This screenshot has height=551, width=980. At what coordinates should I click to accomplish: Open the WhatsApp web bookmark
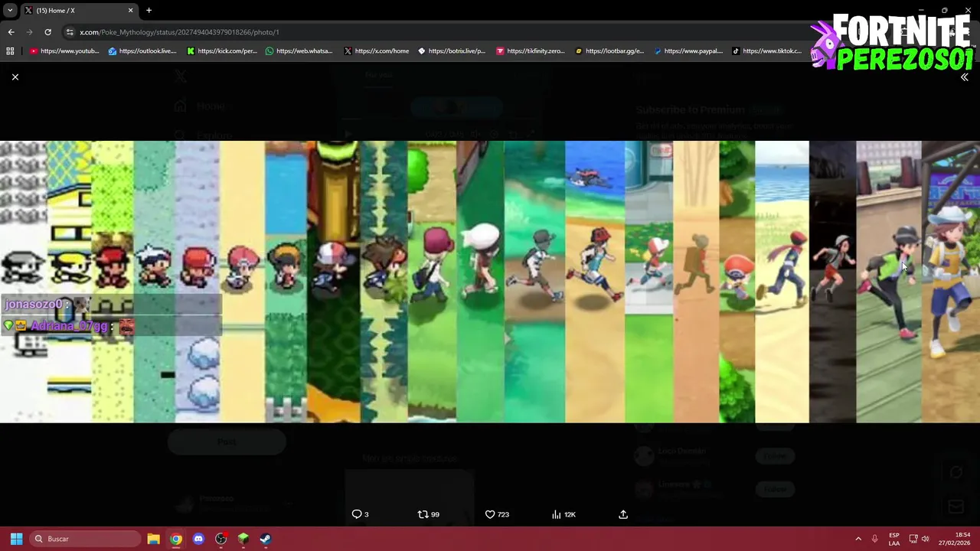click(x=299, y=51)
